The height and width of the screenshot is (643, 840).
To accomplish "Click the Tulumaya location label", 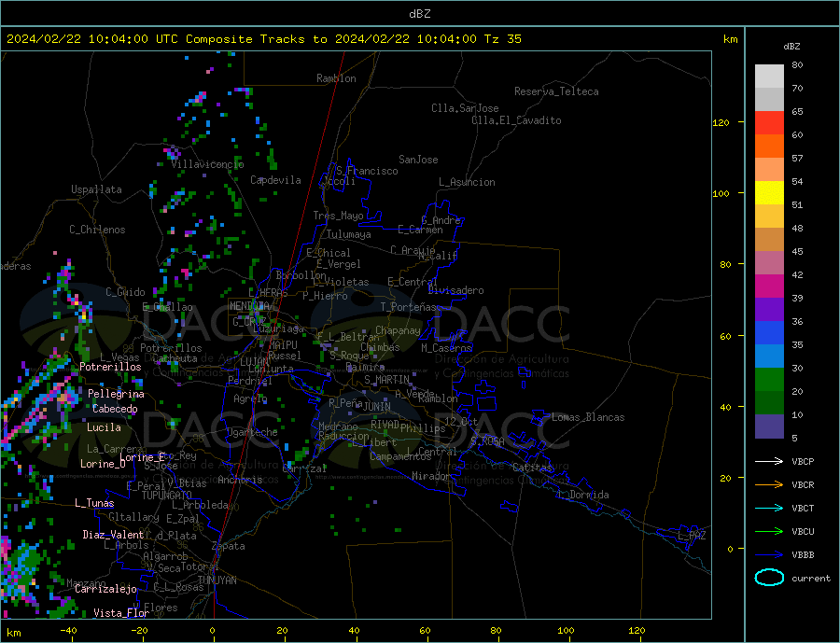I will coord(349,234).
